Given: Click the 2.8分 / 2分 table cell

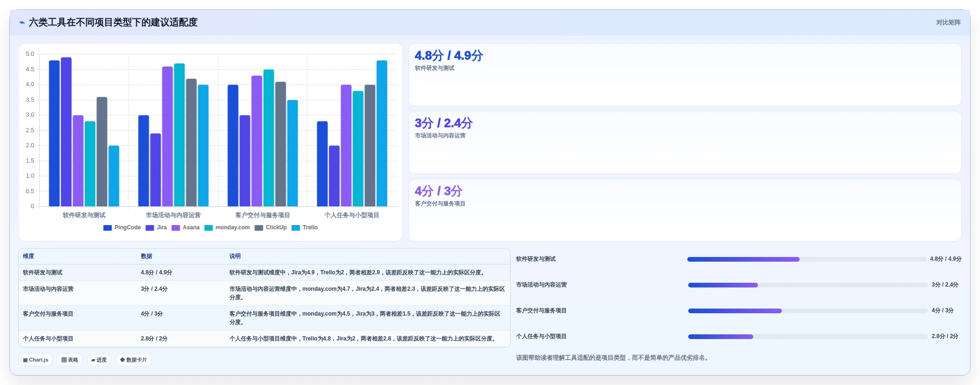Looking at the screenshot, I should [x=154, y=339].
